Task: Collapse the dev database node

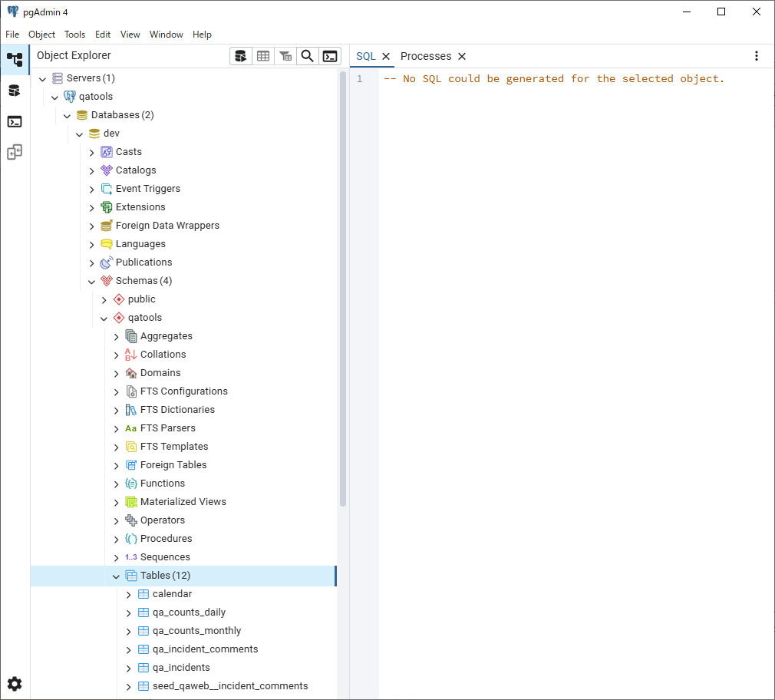Action: click(80, 134)
